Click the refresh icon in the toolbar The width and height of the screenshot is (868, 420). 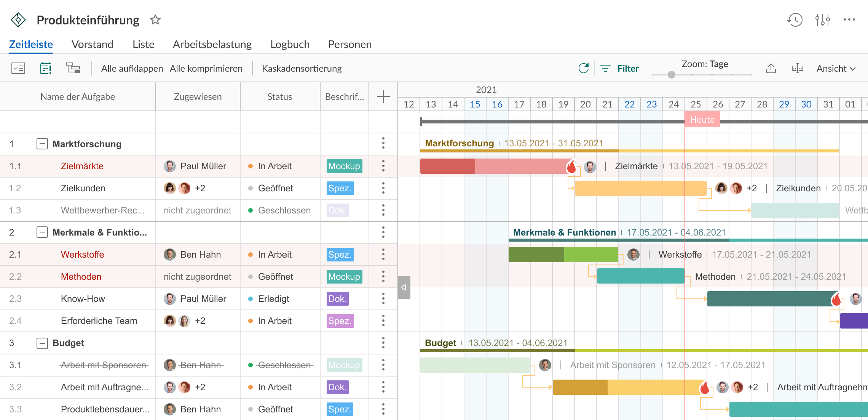(x=584, y=68)
